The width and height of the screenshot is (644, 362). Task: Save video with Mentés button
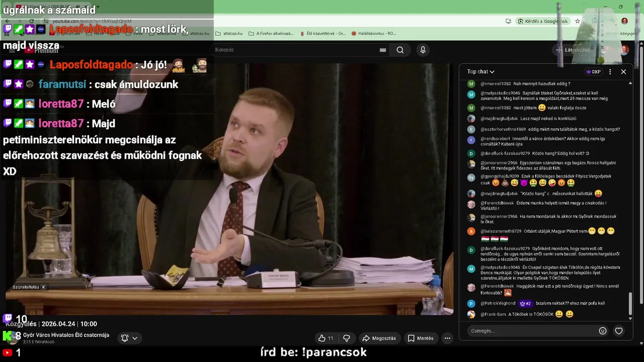(x=421, y=338)
